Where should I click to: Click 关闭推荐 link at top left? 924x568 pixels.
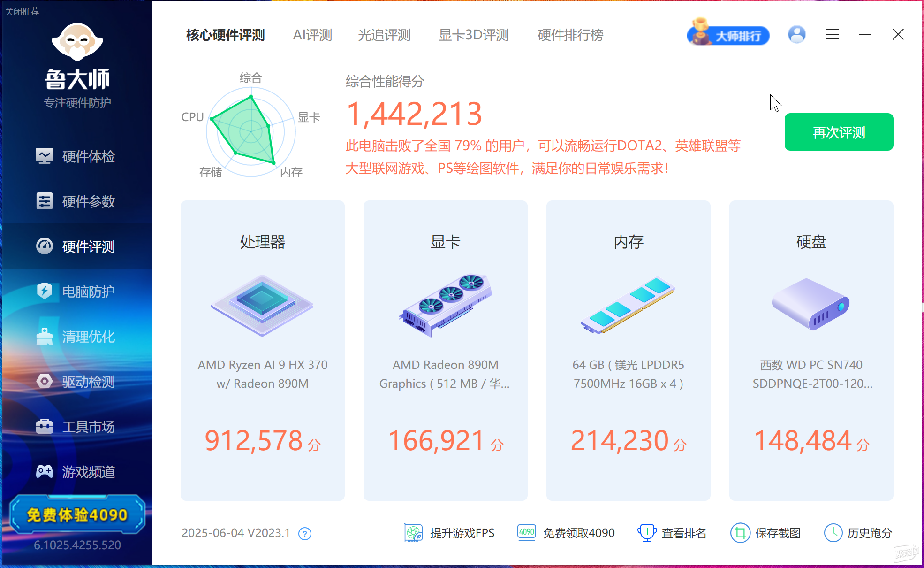point(22,11)
